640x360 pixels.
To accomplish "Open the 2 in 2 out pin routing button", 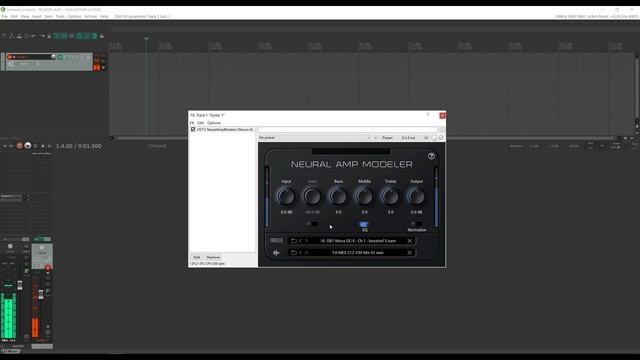I will pyautogui.click(x=408, y=138).
